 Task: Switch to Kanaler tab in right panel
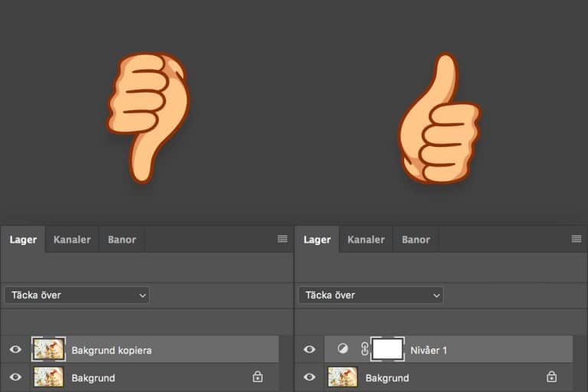pyautogui.click(x=366, y=240)
